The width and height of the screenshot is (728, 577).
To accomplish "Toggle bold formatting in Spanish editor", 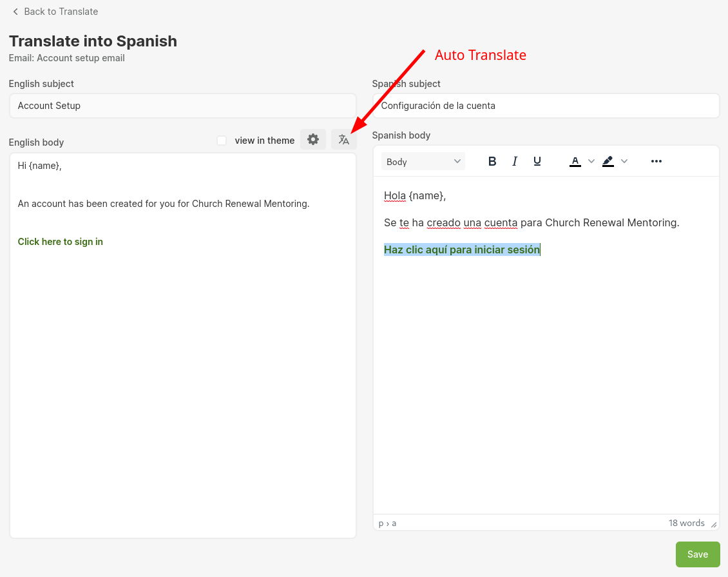I will (492, 161).
